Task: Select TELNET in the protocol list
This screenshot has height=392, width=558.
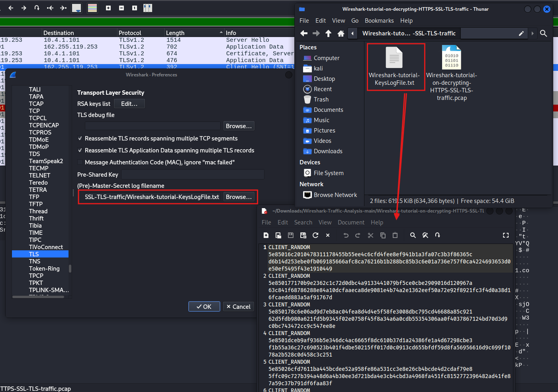Action: [x=39, y=176]
